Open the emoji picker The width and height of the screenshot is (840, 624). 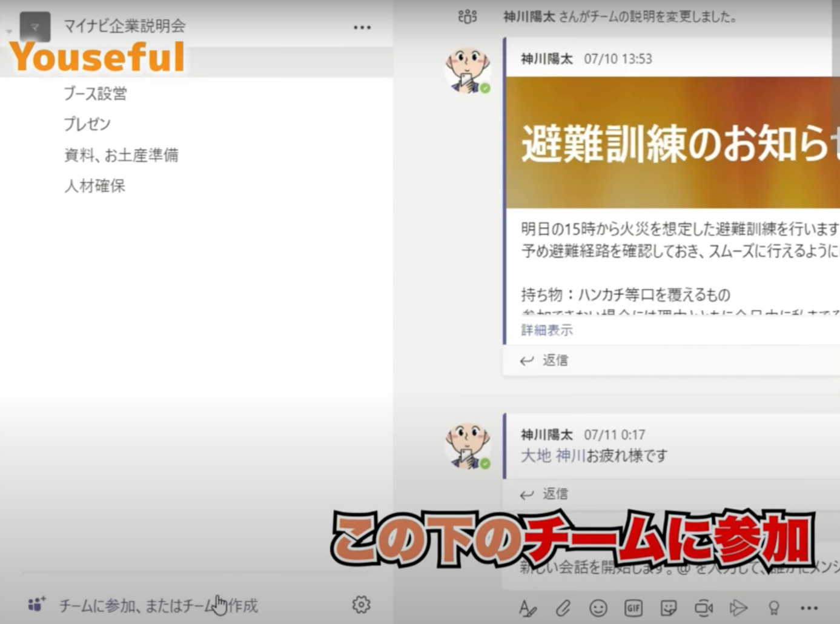pyautogui.click(x=598, y=608)
